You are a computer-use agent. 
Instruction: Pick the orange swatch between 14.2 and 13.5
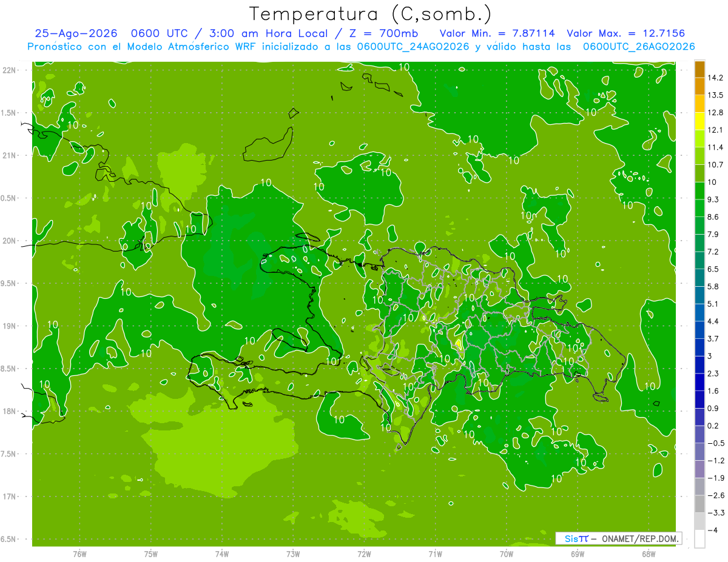(699, 87)
